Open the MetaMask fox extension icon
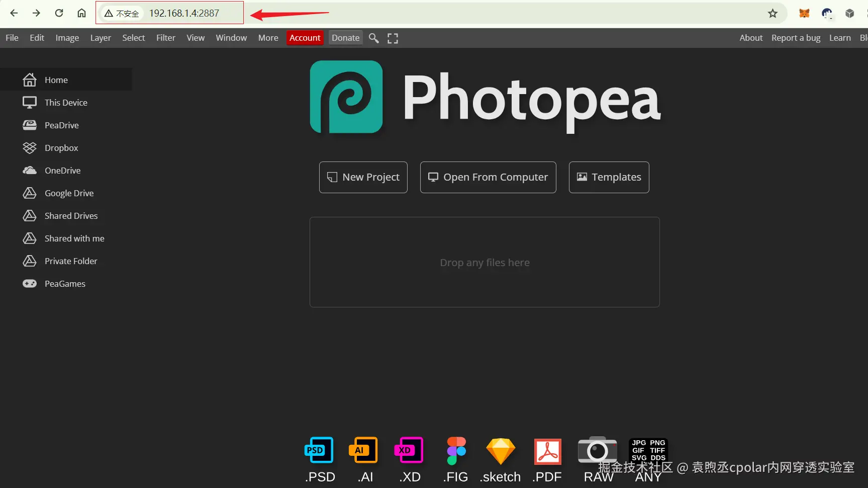The height and width of the screenshot is (488, 868). click(804, 14)
